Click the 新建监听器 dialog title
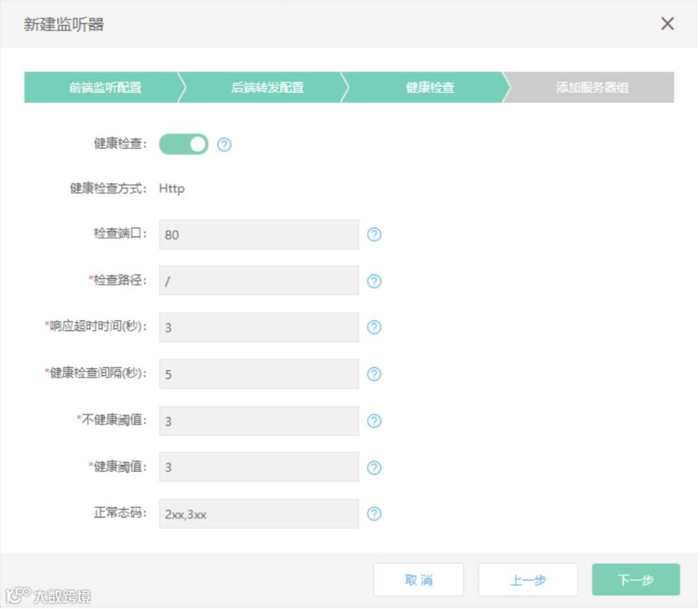Image resolution: width=700 pixels, height=609 pixels. (64, 24)
